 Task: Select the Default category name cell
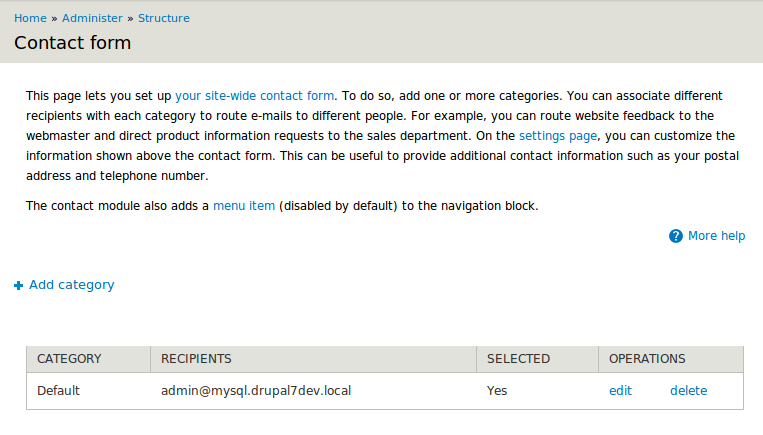58,391
